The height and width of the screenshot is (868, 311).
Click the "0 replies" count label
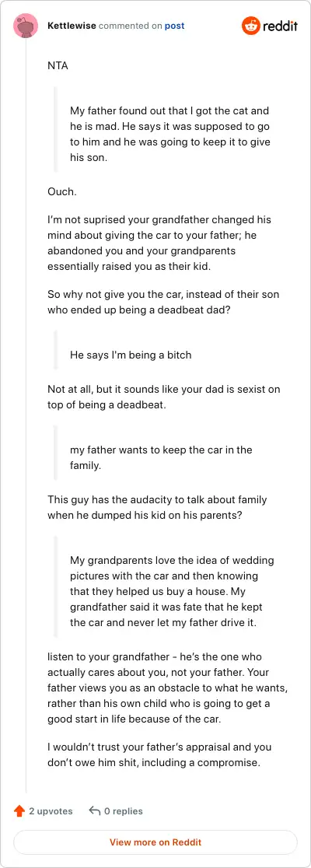coord(124,811)
